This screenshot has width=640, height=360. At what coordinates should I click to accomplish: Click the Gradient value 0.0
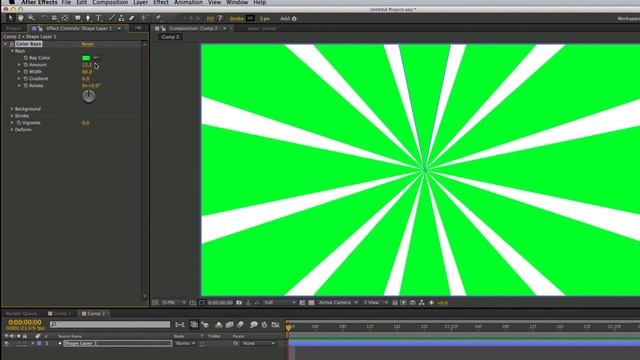85,79
